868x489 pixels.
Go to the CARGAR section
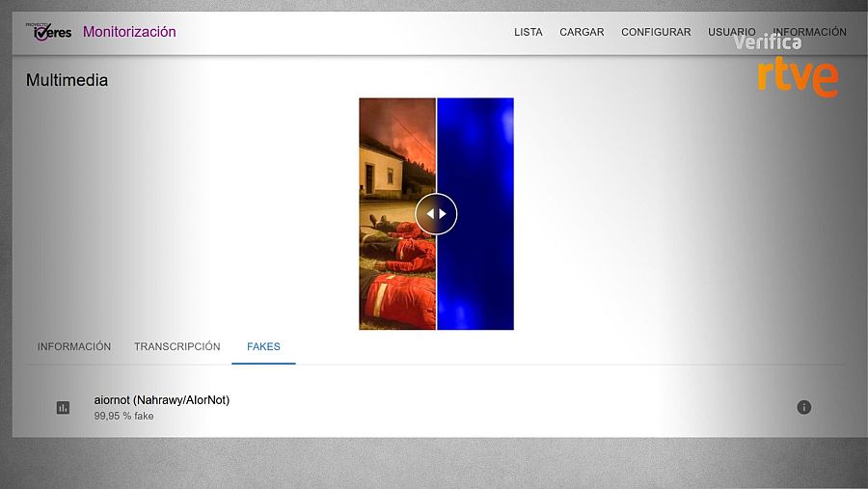582,32
